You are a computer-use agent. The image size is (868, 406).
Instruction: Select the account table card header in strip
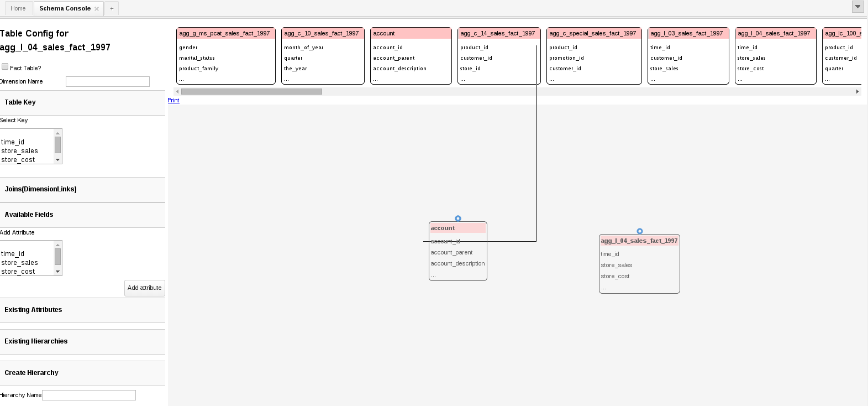[x=411, y=33]
